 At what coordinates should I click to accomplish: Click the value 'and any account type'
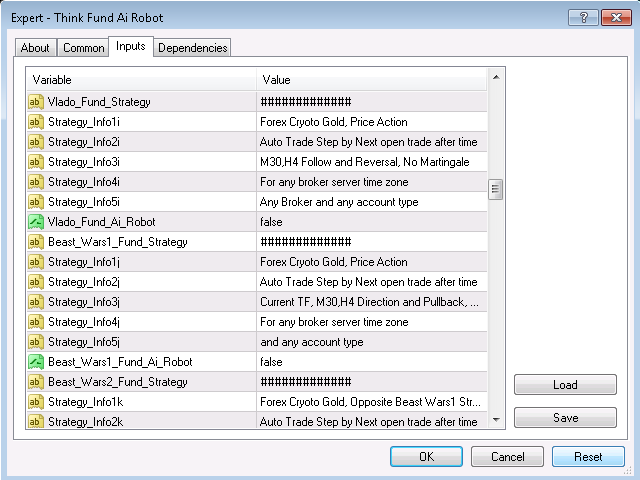(312, 342)
